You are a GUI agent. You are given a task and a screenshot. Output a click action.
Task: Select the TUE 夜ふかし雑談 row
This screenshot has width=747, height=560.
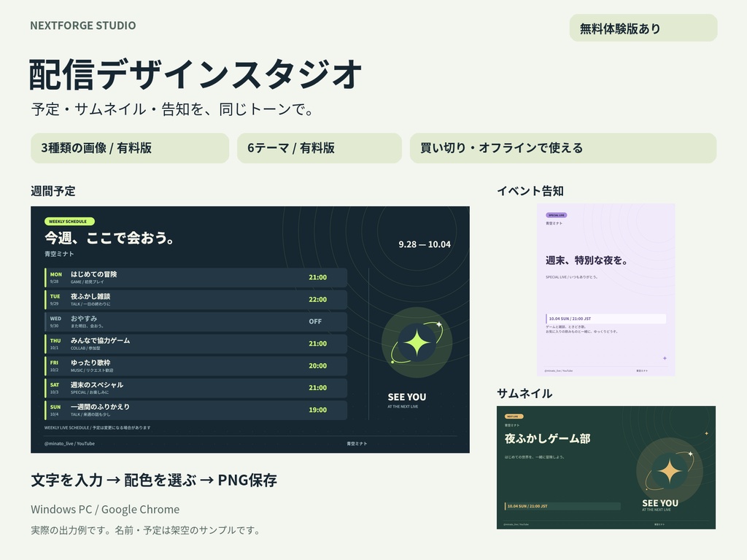click(196, 300)
